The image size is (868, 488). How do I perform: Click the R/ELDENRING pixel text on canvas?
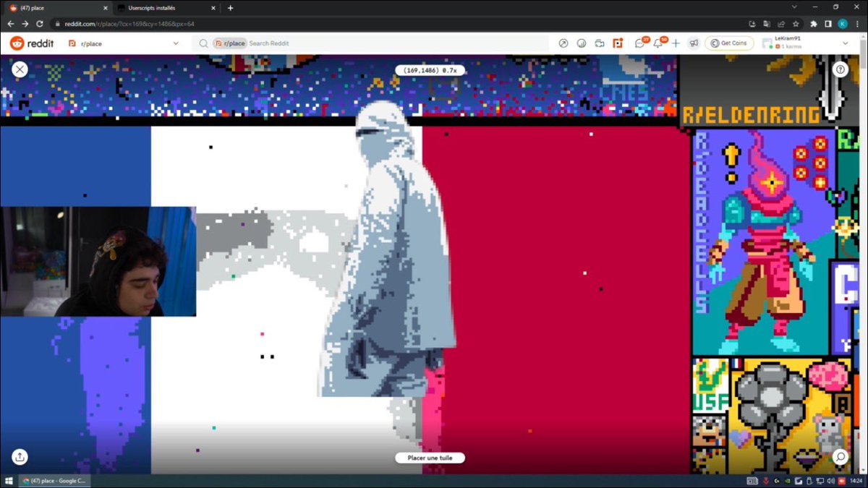pyautogui.click(x=751, y=114)
